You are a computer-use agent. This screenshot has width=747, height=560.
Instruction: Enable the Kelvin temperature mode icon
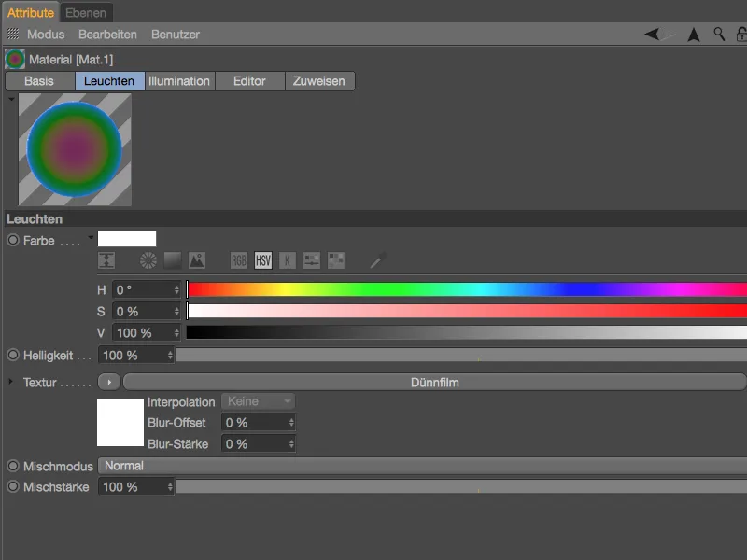(288, 260)
